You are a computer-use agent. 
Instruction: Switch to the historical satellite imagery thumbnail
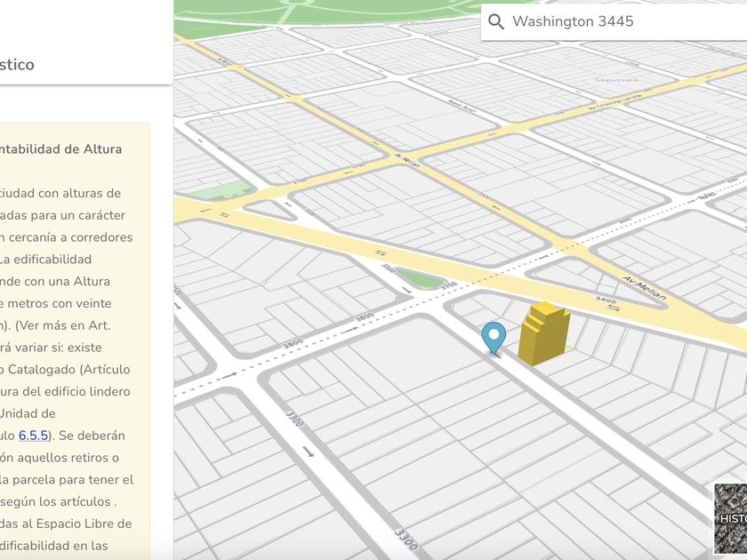click(730, 518)
